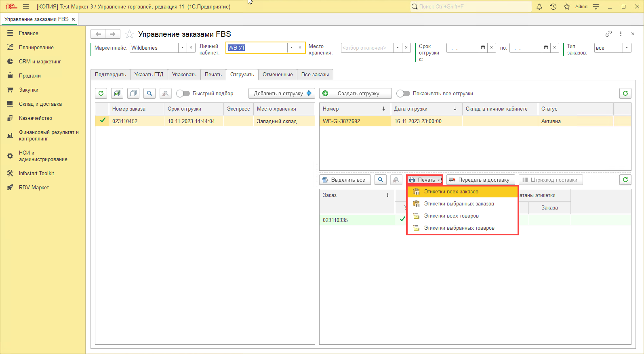The width and height of the screenshot is (644, 354).
Task: Select shipment row WB-GI-3877692
Action: [475, 121]
